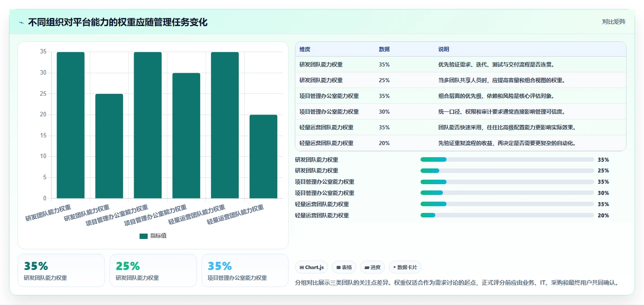This screenshot has height=305, width=644.
Task: Open the 25% 研发团队能力权重 summary card
Action: (x=153, y=270)
